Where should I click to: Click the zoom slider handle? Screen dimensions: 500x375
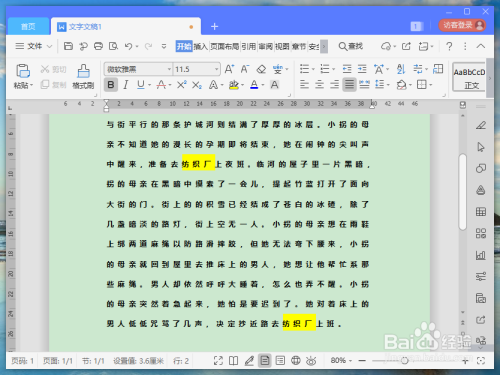coord(405,360)
